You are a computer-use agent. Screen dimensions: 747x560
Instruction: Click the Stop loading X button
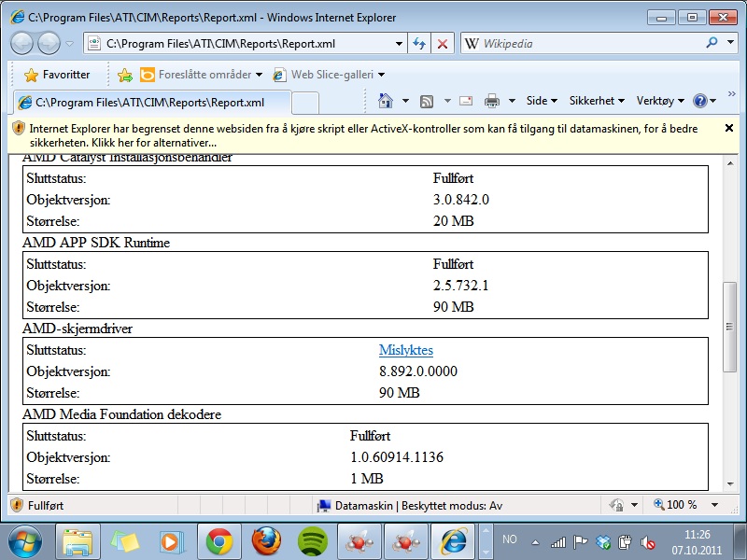[443, 44]
